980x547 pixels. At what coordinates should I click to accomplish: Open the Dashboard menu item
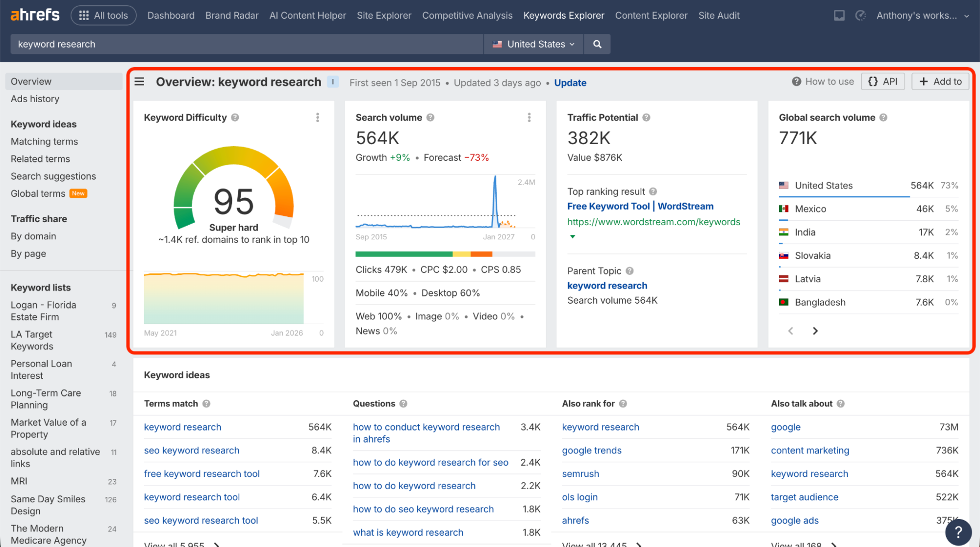[171, 15]
